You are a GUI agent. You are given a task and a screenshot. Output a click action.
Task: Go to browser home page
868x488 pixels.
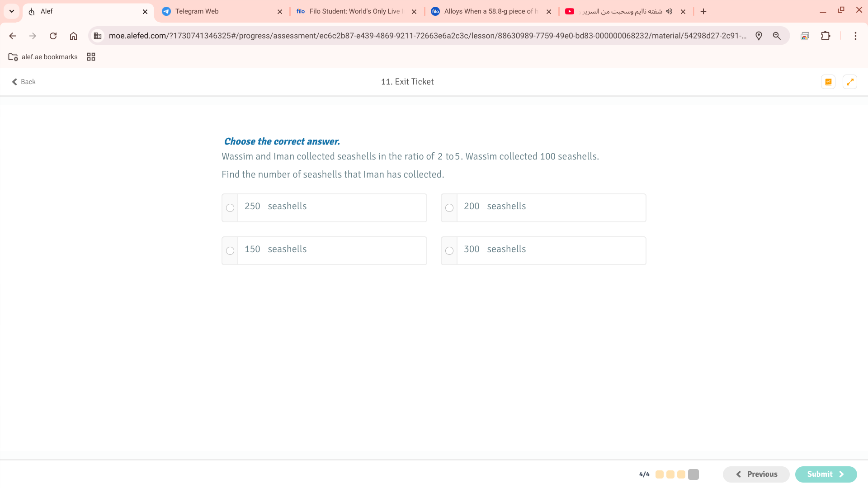(73, 36)
